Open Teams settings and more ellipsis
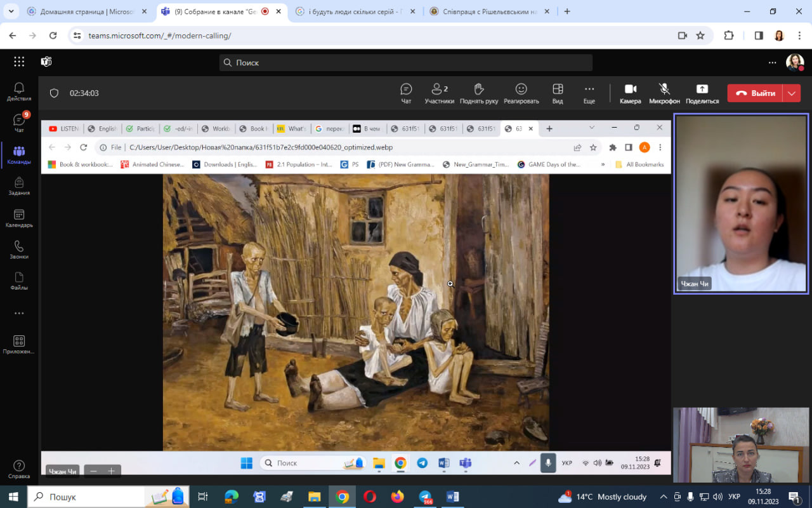This screenshot has height=508, width=812. 772,62
